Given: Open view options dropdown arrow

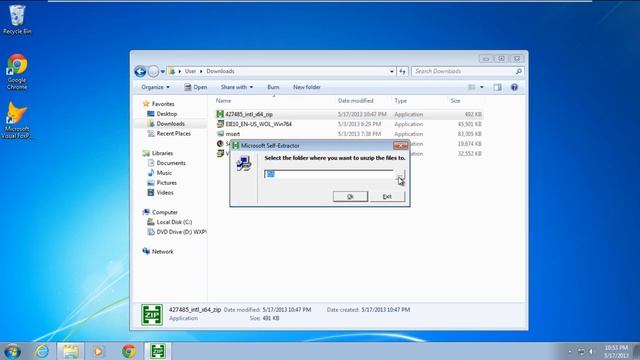Looking at the screenshot, I should [x=482, y=87].
